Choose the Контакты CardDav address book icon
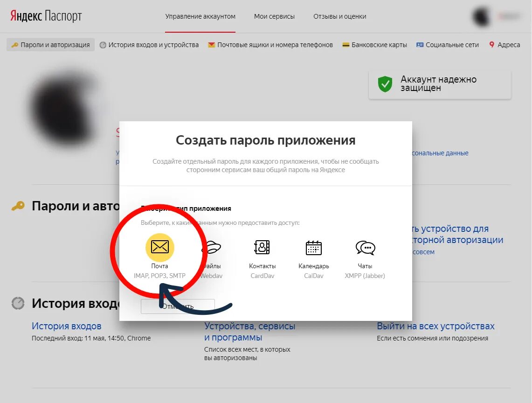 (262, 247)
